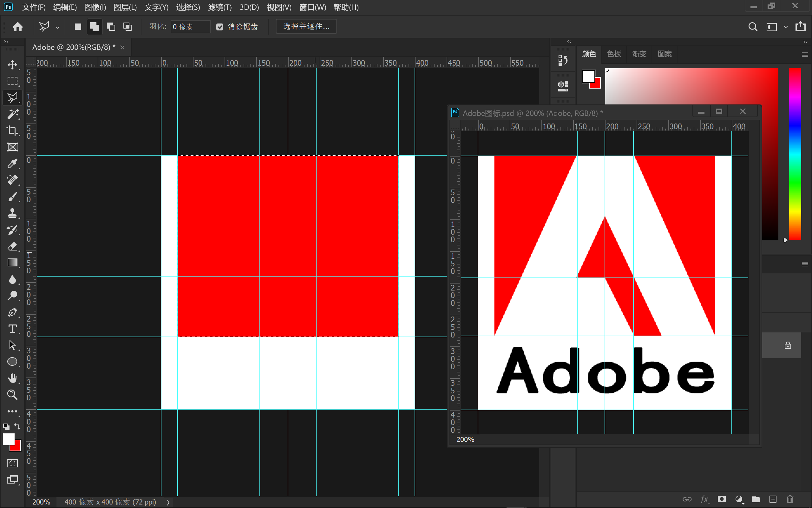Switch to the 渐变 gradients tab
The width and height of the screenshot is (812, 508).
click(x=639, y=54)
